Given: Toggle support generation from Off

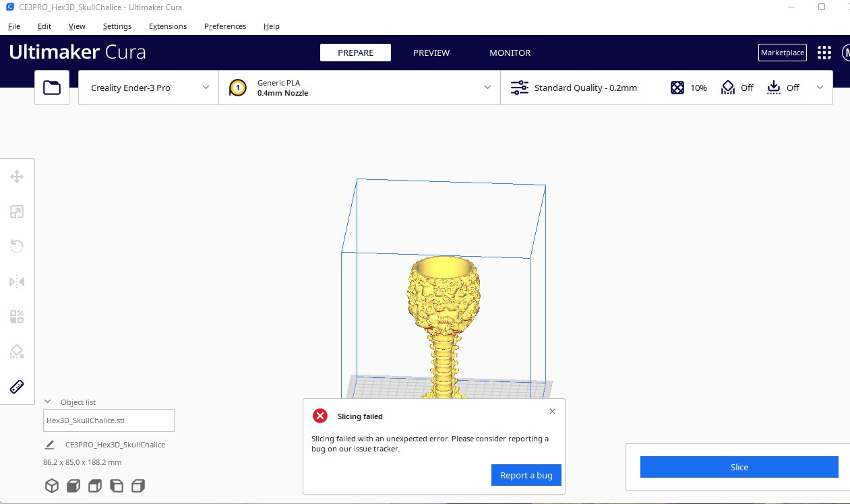Looking at the screenshot, I should [x=736, y=87].
